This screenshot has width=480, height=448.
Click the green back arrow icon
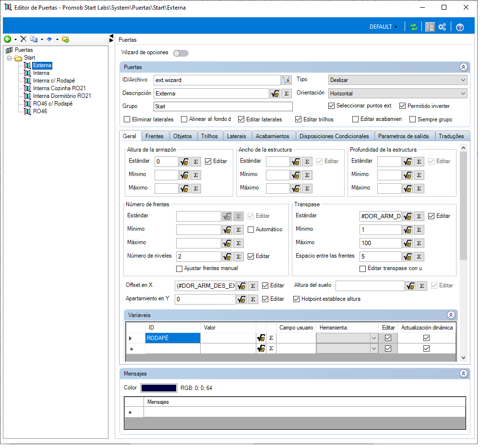(7, 39)
